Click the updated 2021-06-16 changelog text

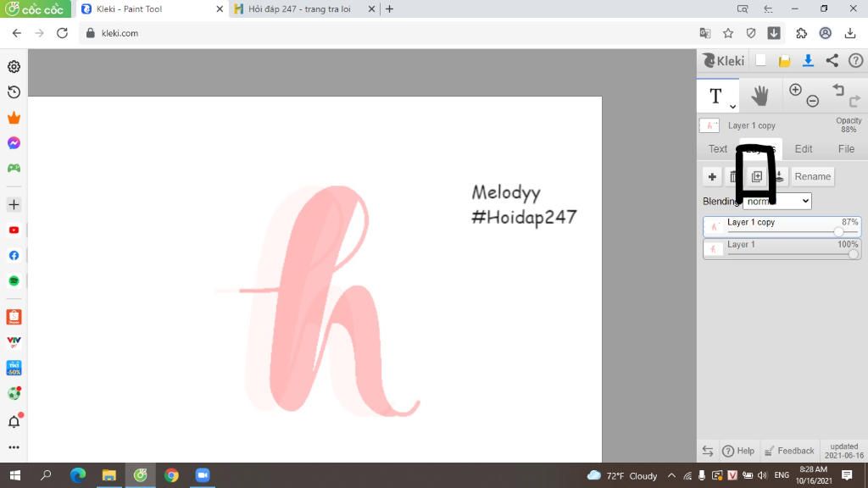tap(843, 451)
